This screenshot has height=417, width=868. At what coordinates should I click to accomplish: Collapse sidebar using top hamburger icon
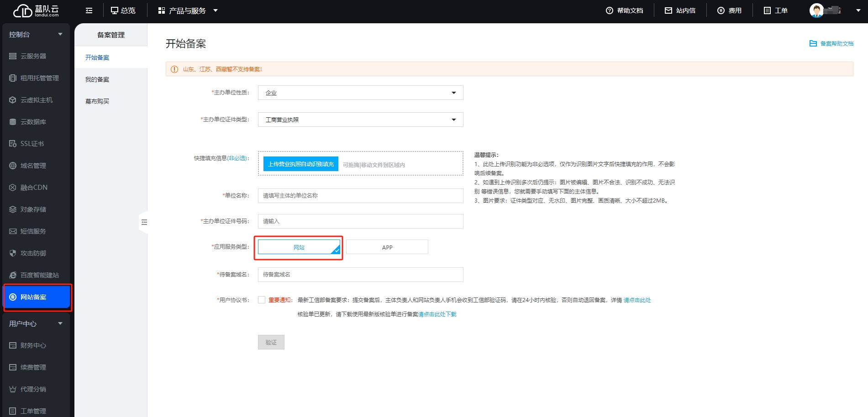coord(89,10)
